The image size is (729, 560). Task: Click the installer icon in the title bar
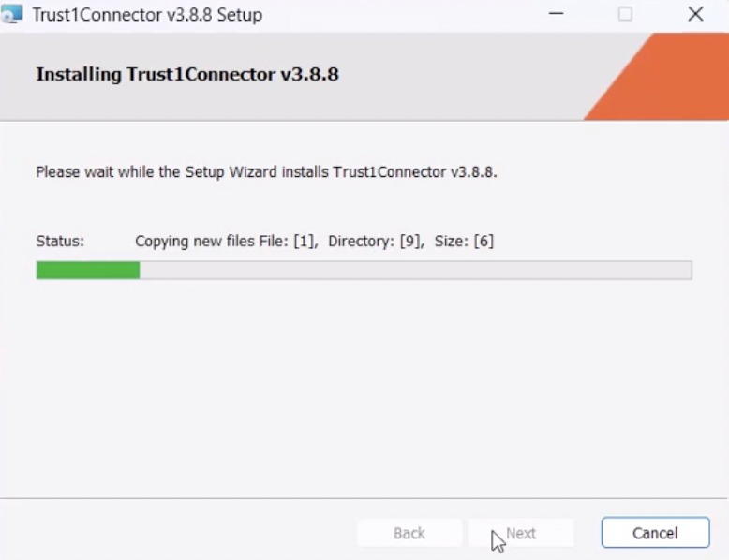point(11,14)
